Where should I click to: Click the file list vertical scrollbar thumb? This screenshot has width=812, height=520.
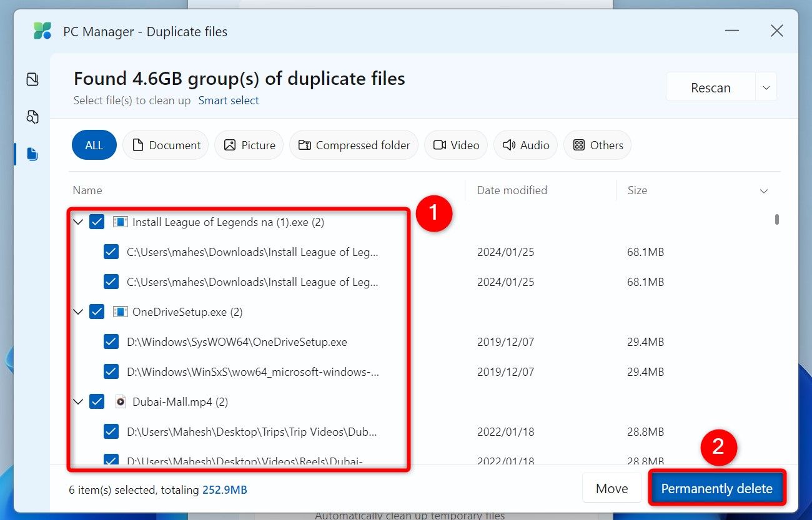pyautogui.click(x=777, y=220)
